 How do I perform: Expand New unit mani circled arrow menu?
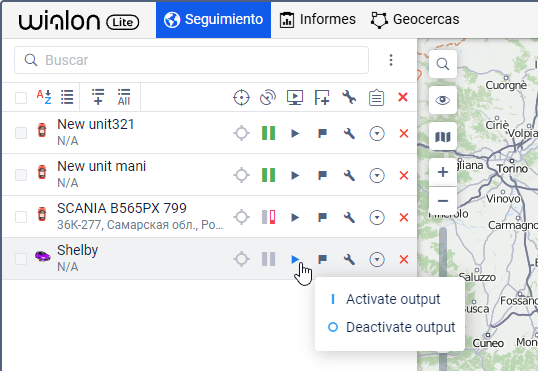pos(377,175)
